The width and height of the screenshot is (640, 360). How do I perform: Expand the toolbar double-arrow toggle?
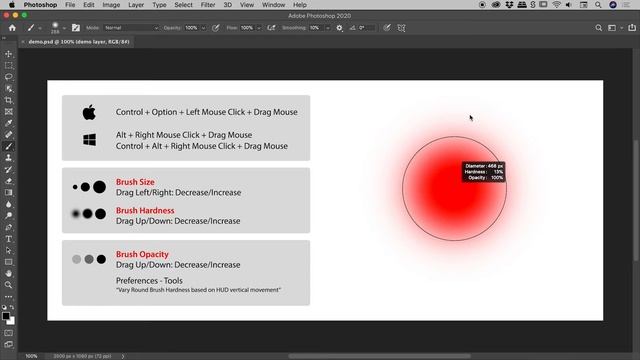click(x=4, y=38)
